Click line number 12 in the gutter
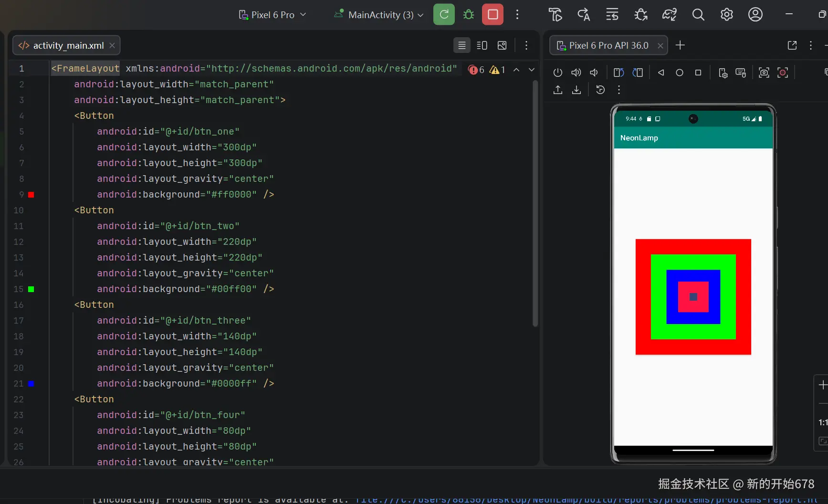Image resolution: width=828 pixels, height=504 pixels. point(19,242)
